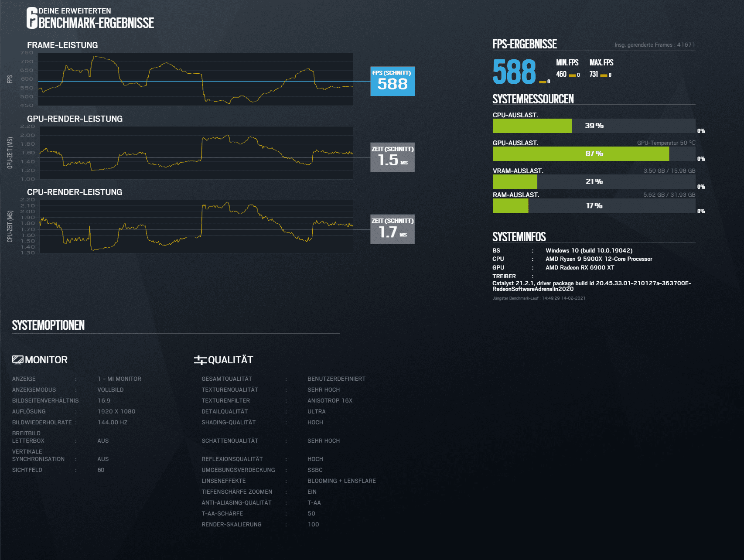Click the Breitbild Letterbox 'AUS' value
744x560 pixels.
pyautogui.click(x=103, y=440)
